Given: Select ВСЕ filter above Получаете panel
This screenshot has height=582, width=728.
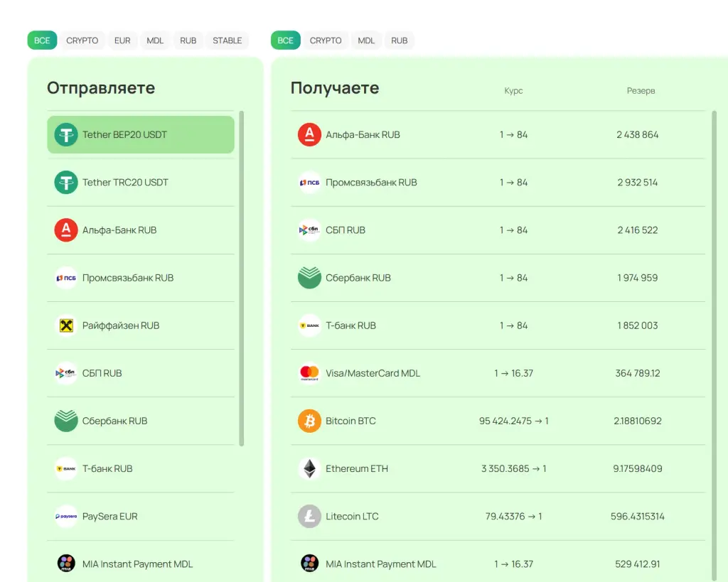Looking at the screenshot, I should point(286,41).
